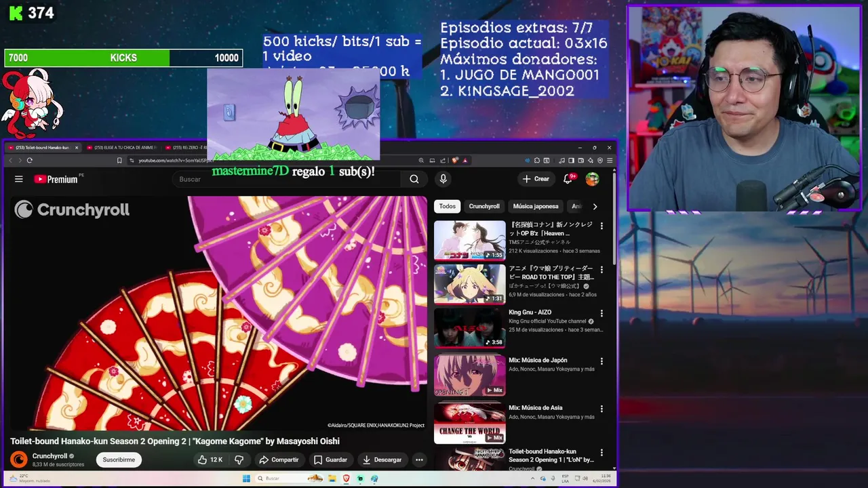Viewport: 868px width, 488px height.
Task: Like the video with thumbs up 12 K
Action: [210, 460]
